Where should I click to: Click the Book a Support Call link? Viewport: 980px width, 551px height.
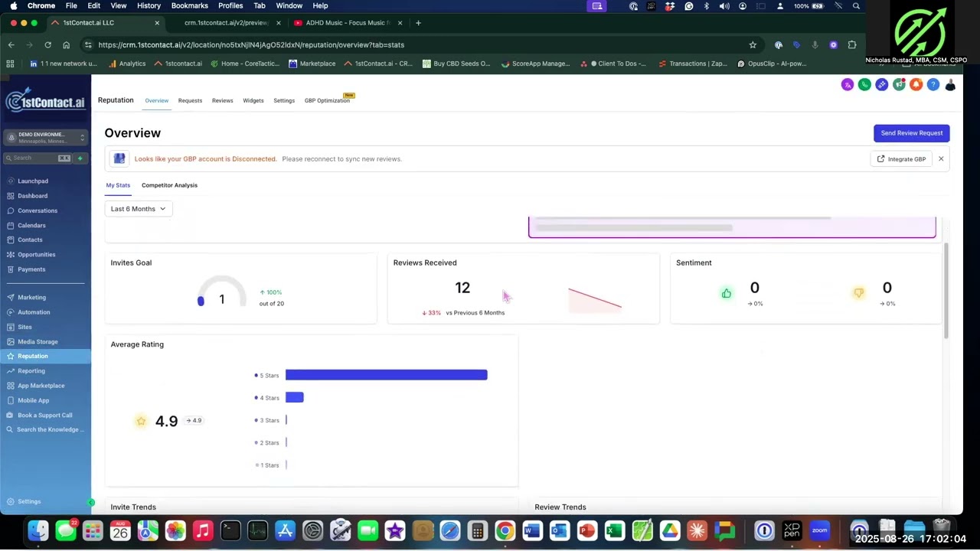pyautogui.click(x=46, y=415)
